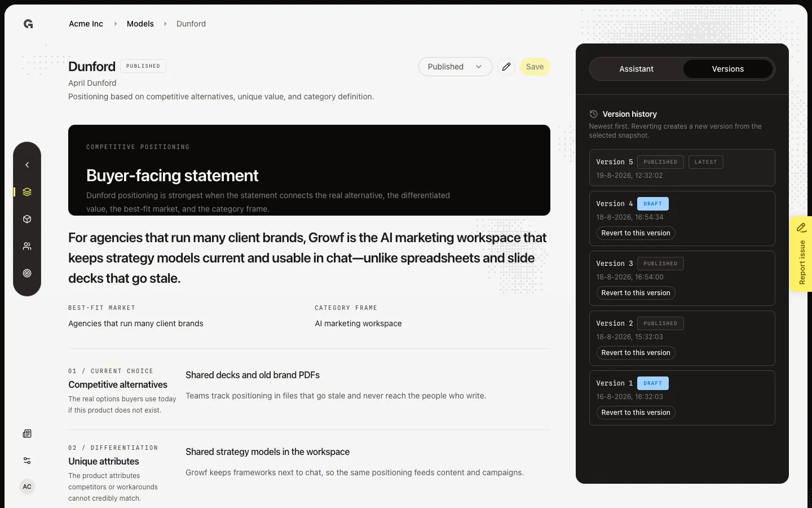This screenshot has height=508, width=812.
Task: Go to Models breadcrumb
Action: 140,24
